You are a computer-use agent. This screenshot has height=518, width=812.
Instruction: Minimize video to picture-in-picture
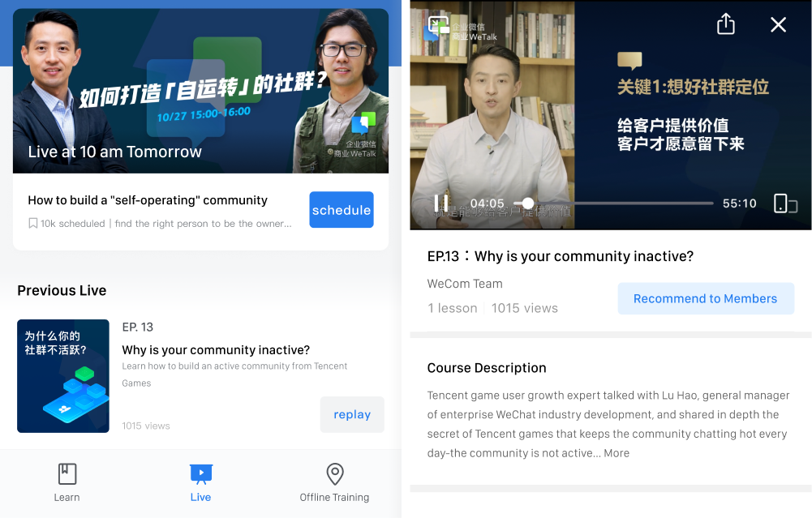coord(438,25)
